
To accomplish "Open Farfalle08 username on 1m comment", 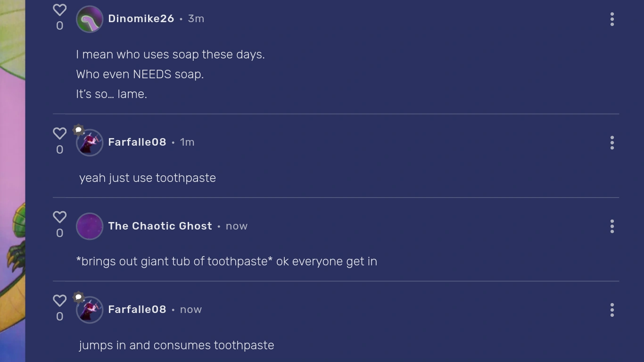I will click(x=137, y=142).
